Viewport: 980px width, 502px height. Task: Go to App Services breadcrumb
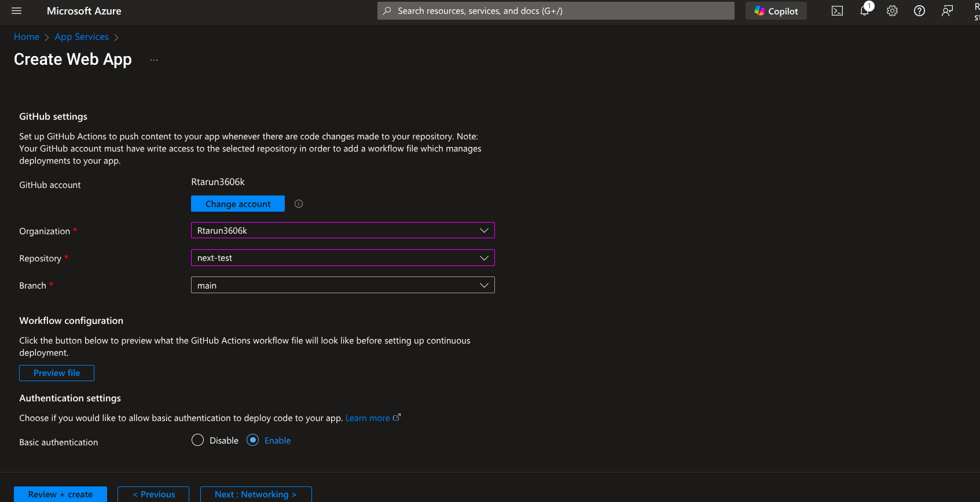pyautogui.click(x=82, y=37)
